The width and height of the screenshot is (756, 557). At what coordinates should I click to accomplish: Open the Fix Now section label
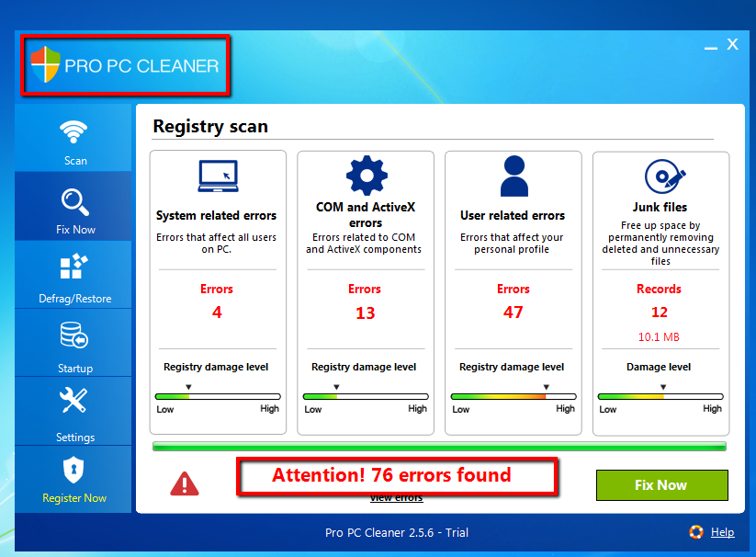[75, 230]
